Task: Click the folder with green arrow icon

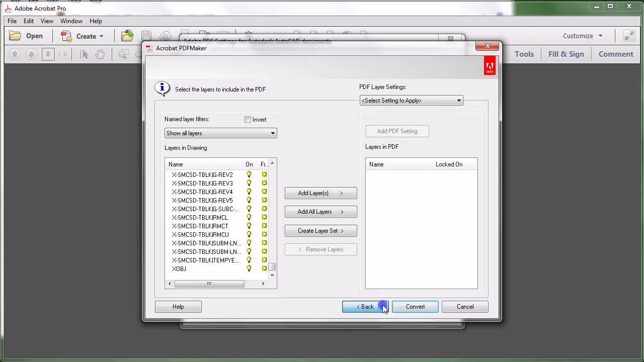Action: pos(127,36)
